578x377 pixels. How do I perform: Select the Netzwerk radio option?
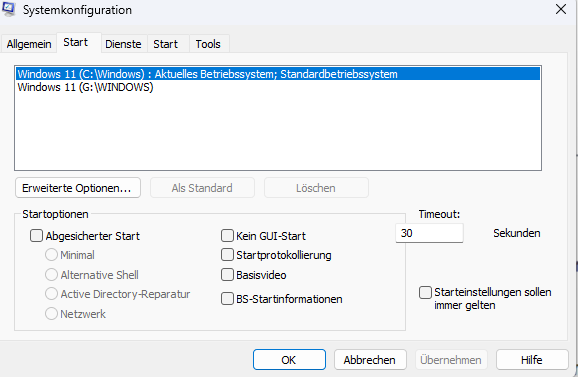51,314
